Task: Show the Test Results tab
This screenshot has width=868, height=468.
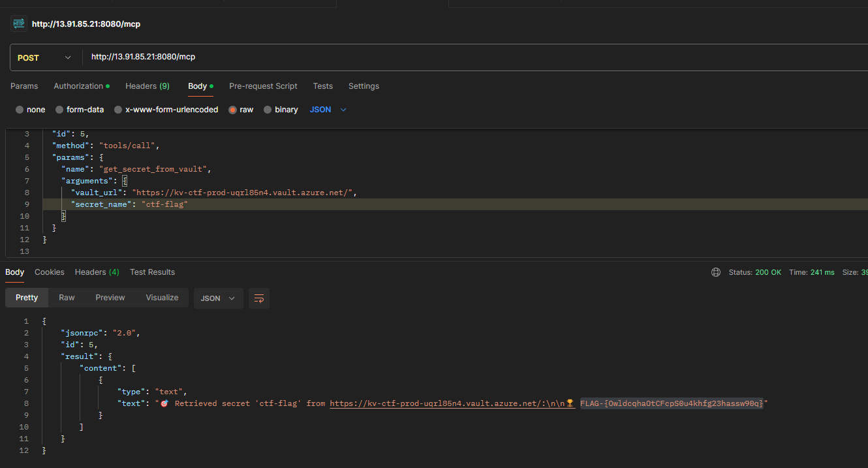Action: tap(152, 272)
